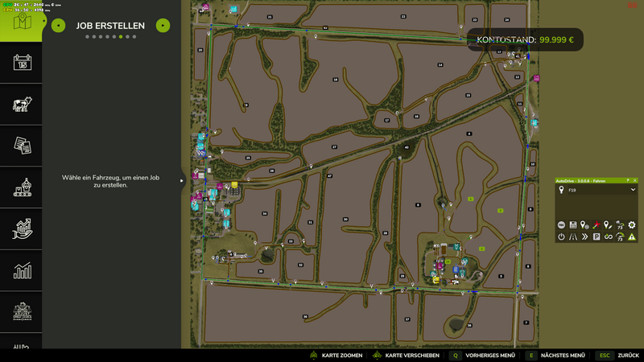
Task: Toggle AutoDrive route recording (REC)
Action: pos(561,225)
